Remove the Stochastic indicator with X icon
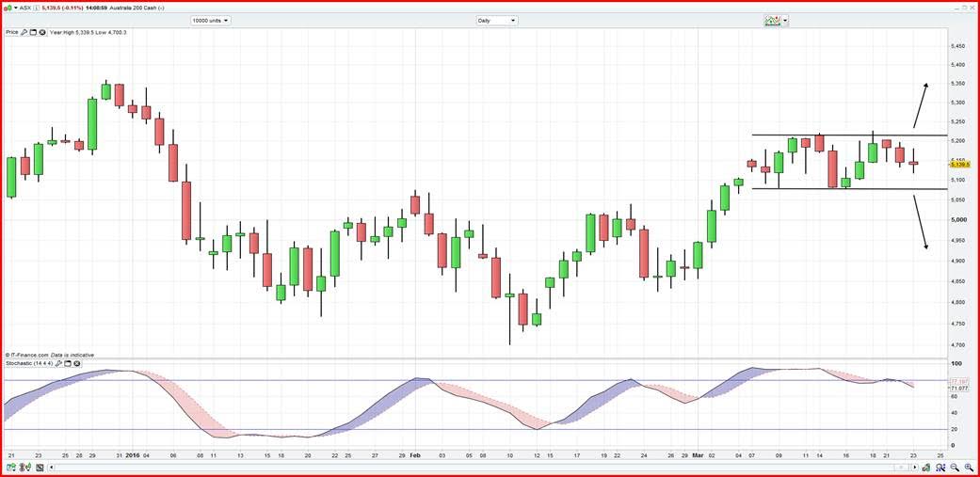This screenshot has width=980, height=477. [x=76, y=363]
